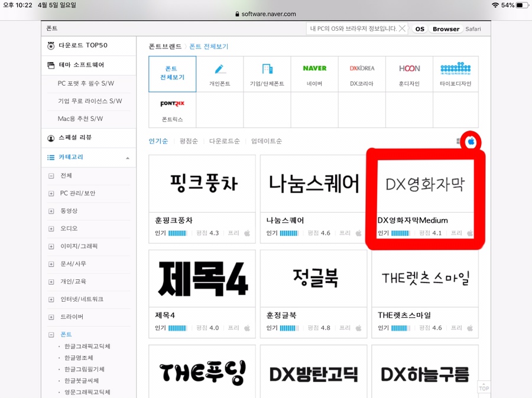Collapse the 카테고리 section arrow
Viewport: 532px width, 398px height.
pos(128,158)
